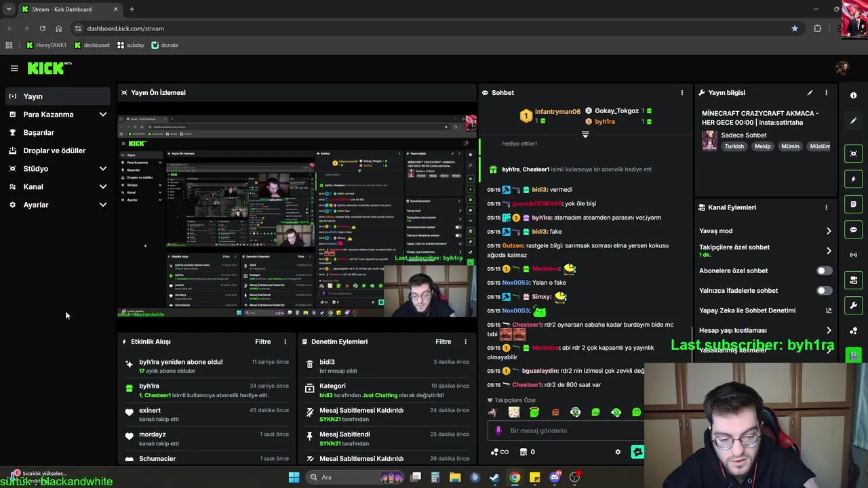Open Yayın bilgisi three-dot menu

pos(826,92)
